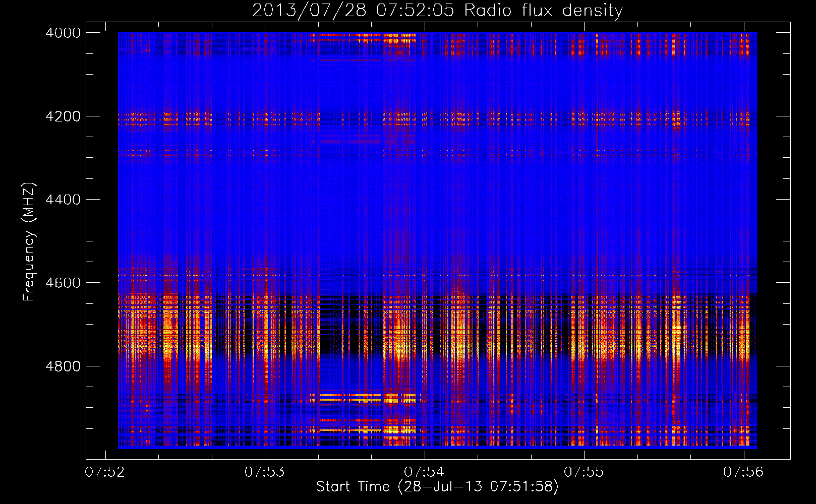Select the "Start Time (28-Jul-13 07:51:58)" axis label

coord(437,487)
